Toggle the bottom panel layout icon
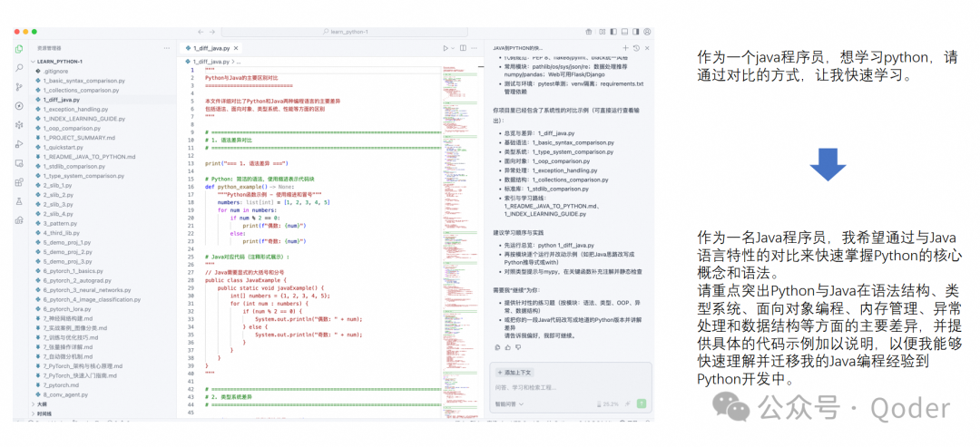The height and width of the screenshot is (447, 980). click(625, 31)
